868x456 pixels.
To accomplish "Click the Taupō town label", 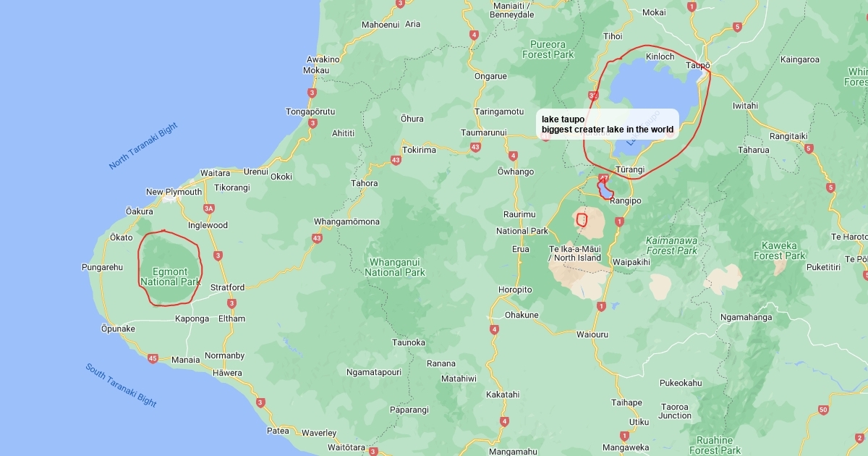I will pos(698,65).
